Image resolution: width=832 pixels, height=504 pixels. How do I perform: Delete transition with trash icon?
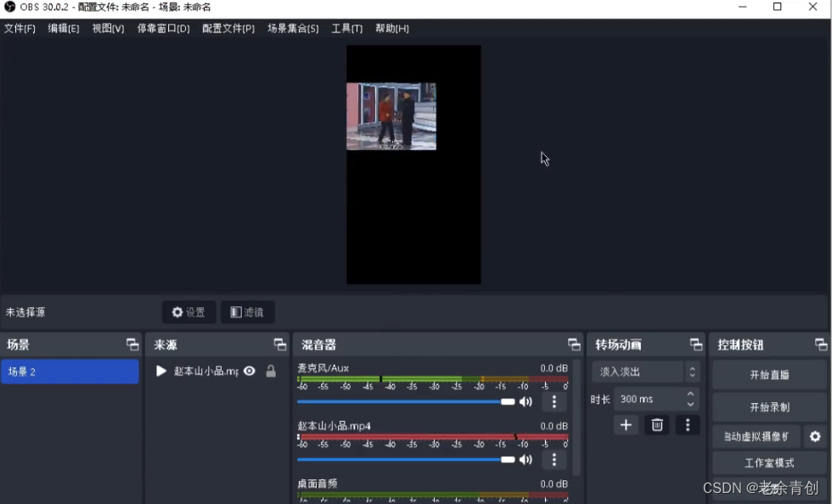coord(657,425)
